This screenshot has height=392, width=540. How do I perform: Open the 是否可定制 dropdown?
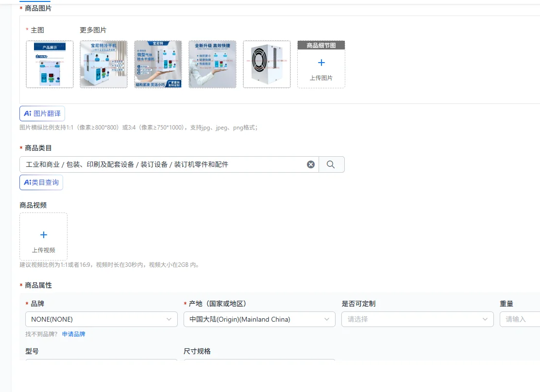pyautogui.click(x=418, y=319)
